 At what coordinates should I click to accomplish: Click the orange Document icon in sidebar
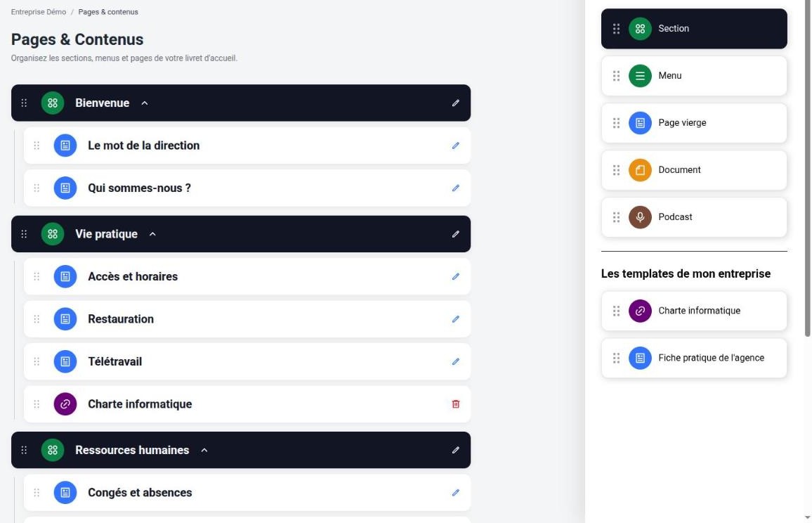coord(639,170)
